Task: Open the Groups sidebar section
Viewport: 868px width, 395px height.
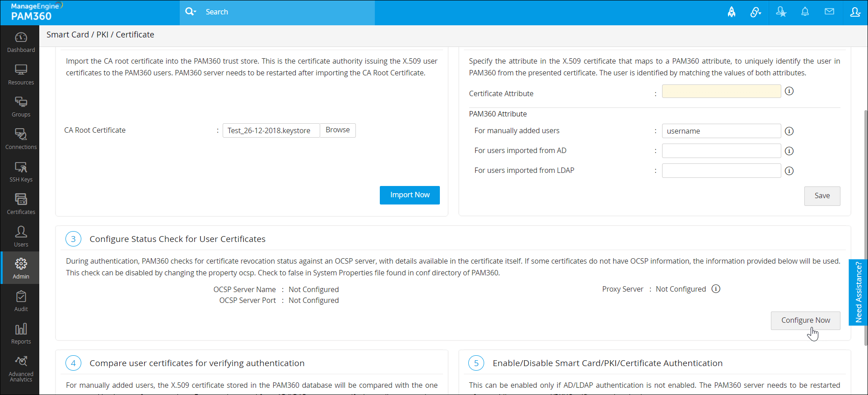Action: tap(21, 107)
